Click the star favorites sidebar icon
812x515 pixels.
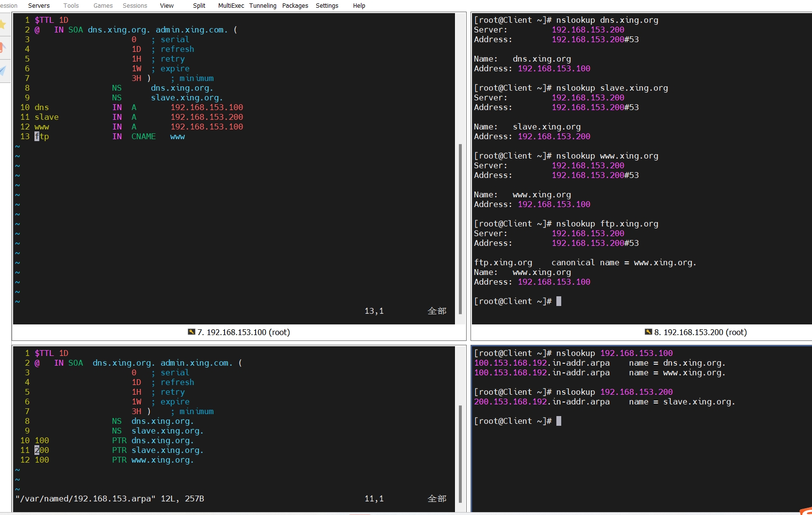[x=3, y=24]
